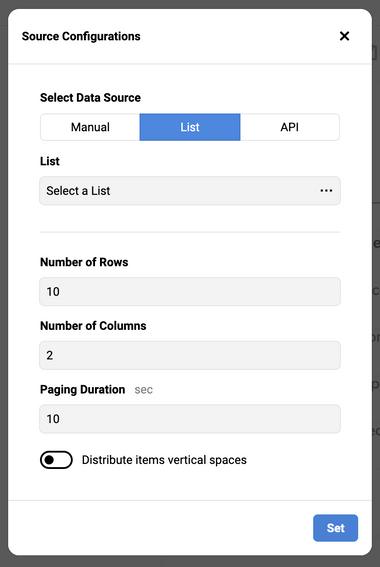This screenshot has width=380, height=567.
Task: Choose the API data source option
Action: 290,127
